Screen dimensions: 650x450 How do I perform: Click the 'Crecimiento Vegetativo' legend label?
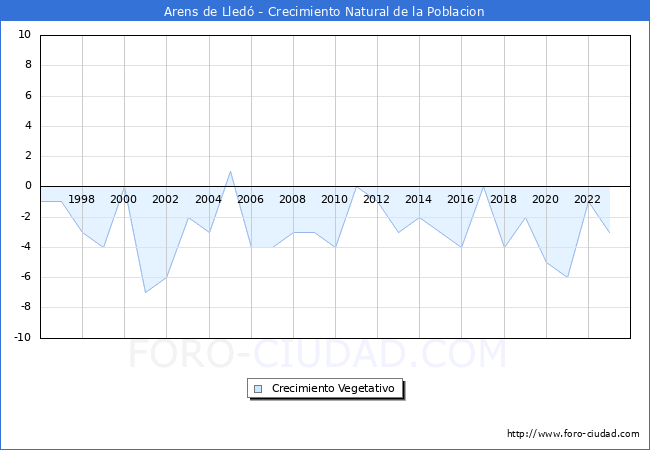(x=333, y=388)
